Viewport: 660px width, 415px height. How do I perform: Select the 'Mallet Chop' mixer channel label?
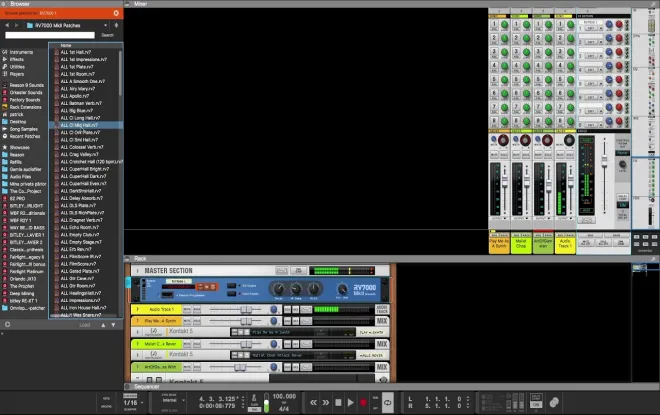point(521,246)
